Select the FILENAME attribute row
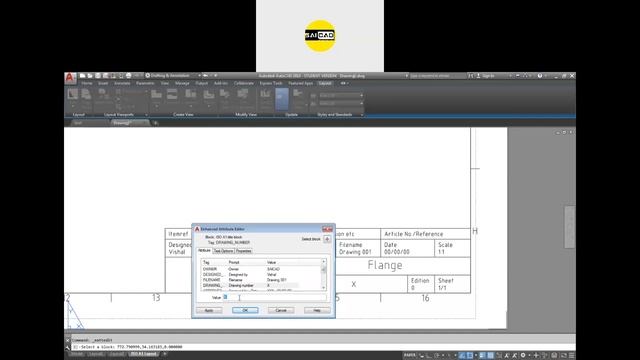 click(x=261, y=280)
